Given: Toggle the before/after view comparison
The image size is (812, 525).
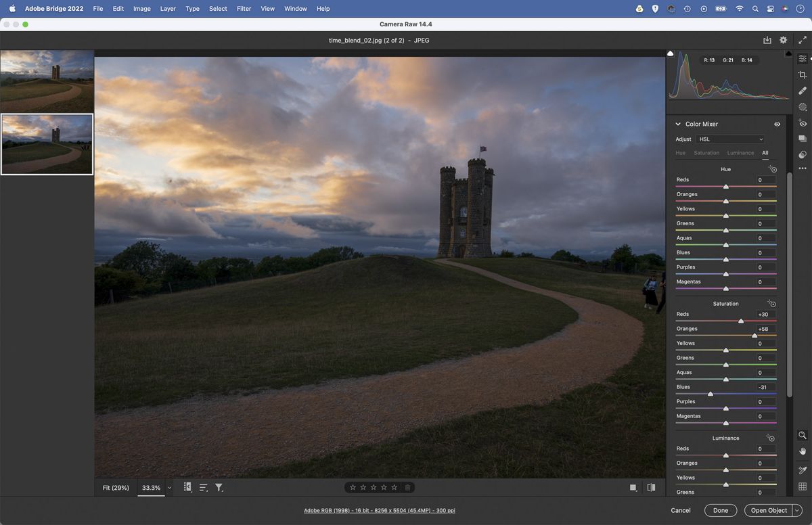Looking at the screenshot, I should coord(650,487).
